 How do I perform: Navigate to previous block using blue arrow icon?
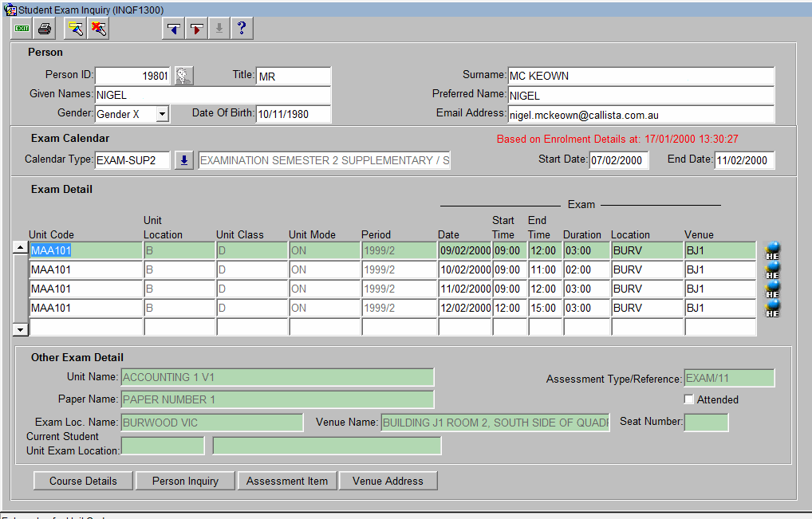[x=172, y=27]
